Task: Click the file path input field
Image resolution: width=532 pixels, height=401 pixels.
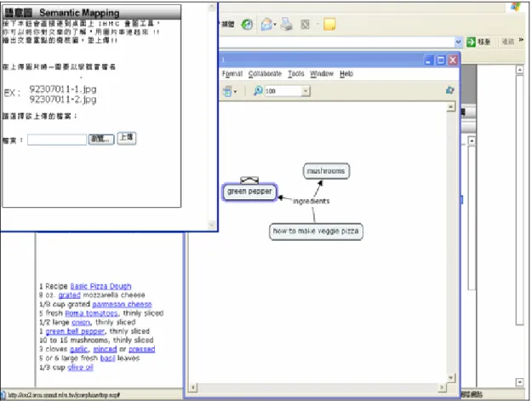Action: (x=57, y=140)
